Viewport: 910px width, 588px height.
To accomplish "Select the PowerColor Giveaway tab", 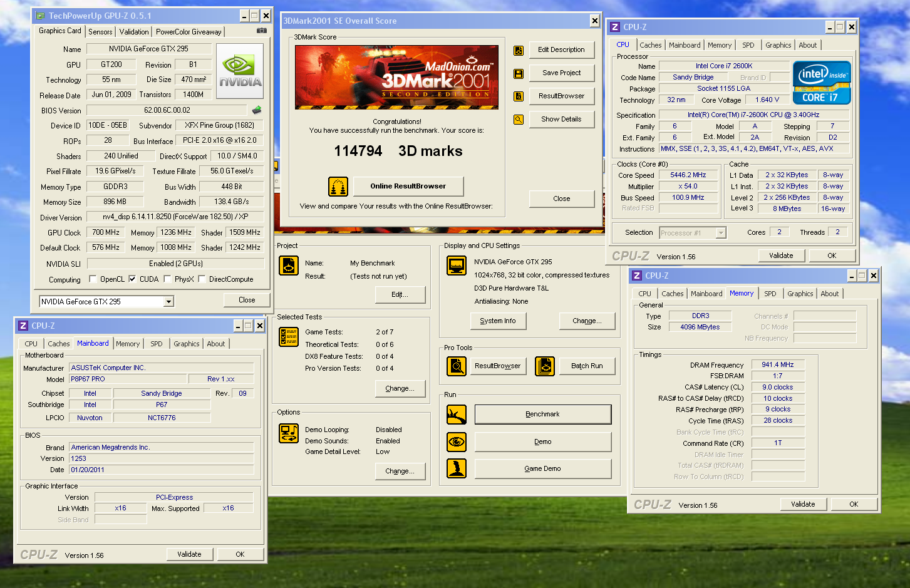I will click(189, 32).
